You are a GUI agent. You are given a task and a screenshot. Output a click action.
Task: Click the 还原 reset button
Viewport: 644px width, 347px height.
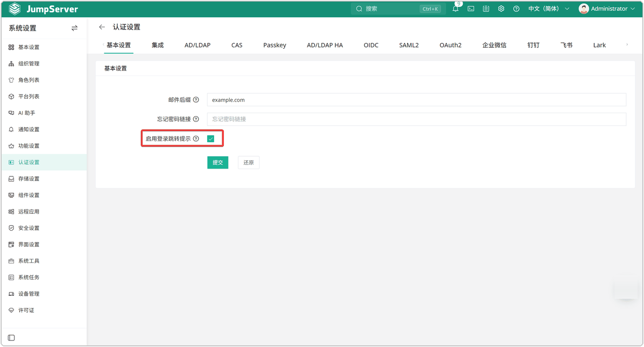(x=249, y=162)
